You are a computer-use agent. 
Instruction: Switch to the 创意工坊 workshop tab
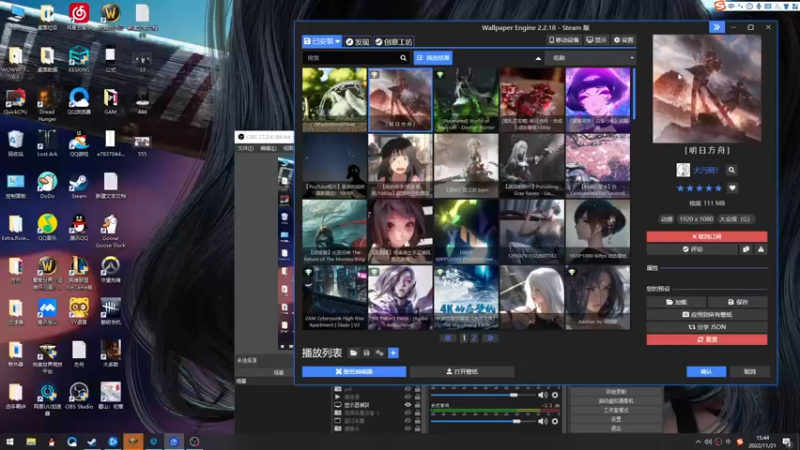tap(393, 42)
